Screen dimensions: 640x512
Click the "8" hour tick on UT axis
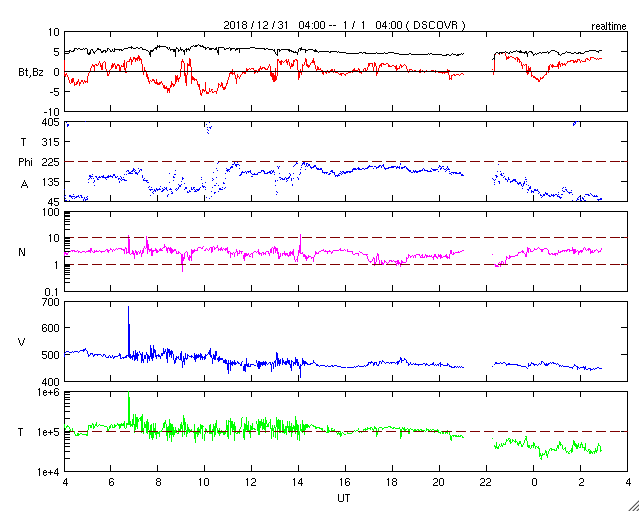[158, 483]
